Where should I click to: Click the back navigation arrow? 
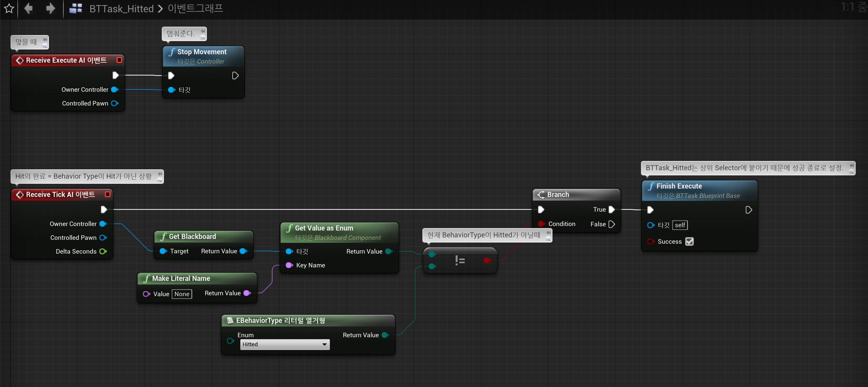pyautogui.click(x=29, y=8)
